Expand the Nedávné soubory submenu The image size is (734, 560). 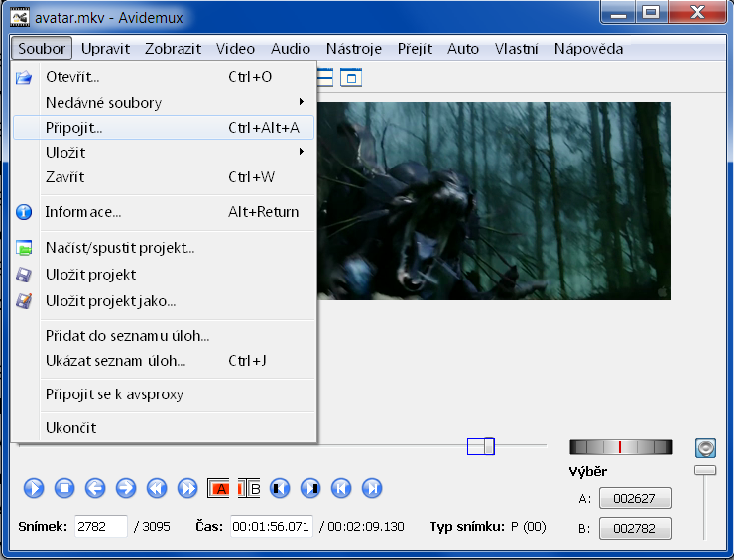point(163,102)
